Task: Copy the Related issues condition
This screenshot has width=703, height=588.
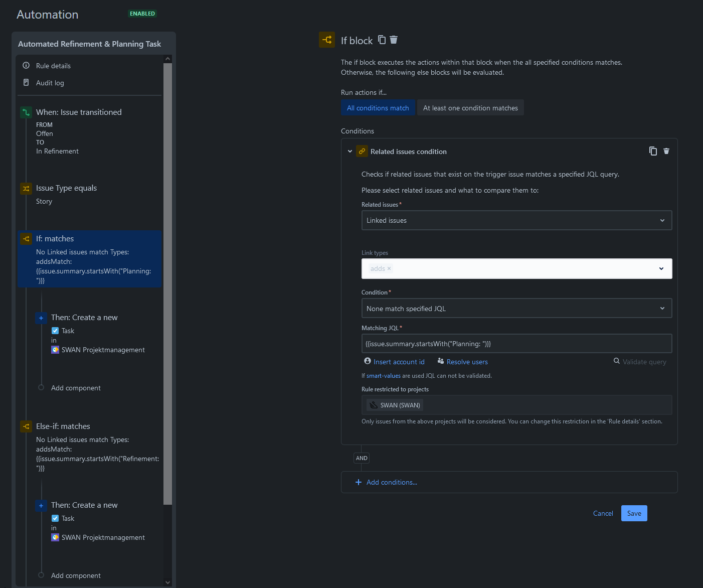Action: click(x=653, y=151)
